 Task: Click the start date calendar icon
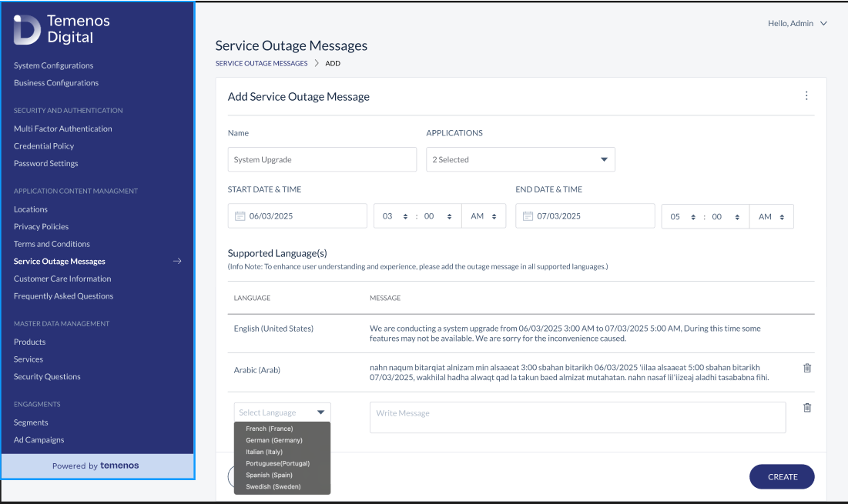(240, 216)
